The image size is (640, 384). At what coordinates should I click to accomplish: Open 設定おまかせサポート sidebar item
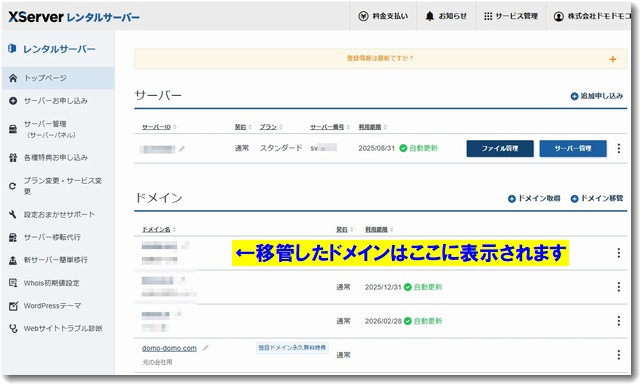(x=58, y=214)
